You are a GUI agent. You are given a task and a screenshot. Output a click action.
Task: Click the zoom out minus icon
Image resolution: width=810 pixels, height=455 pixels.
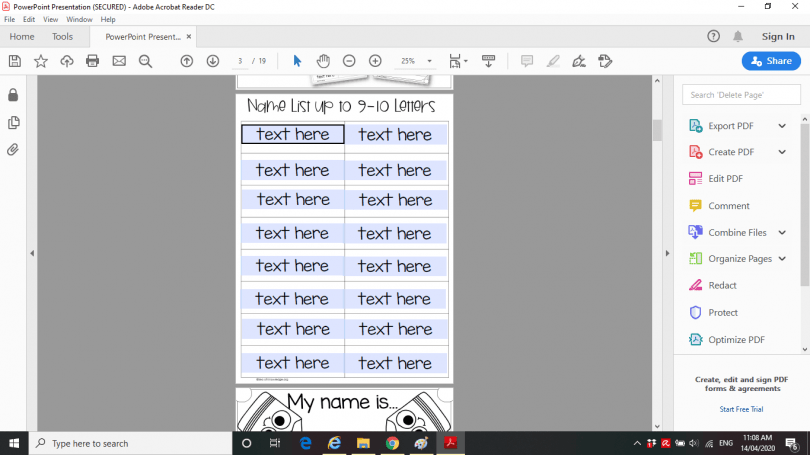tap(349, 61)
